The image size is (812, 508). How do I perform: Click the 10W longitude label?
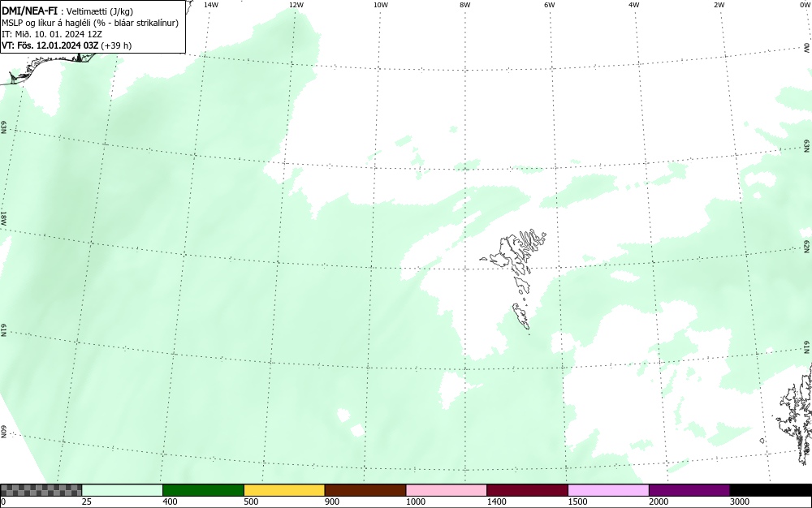point(381,5)
